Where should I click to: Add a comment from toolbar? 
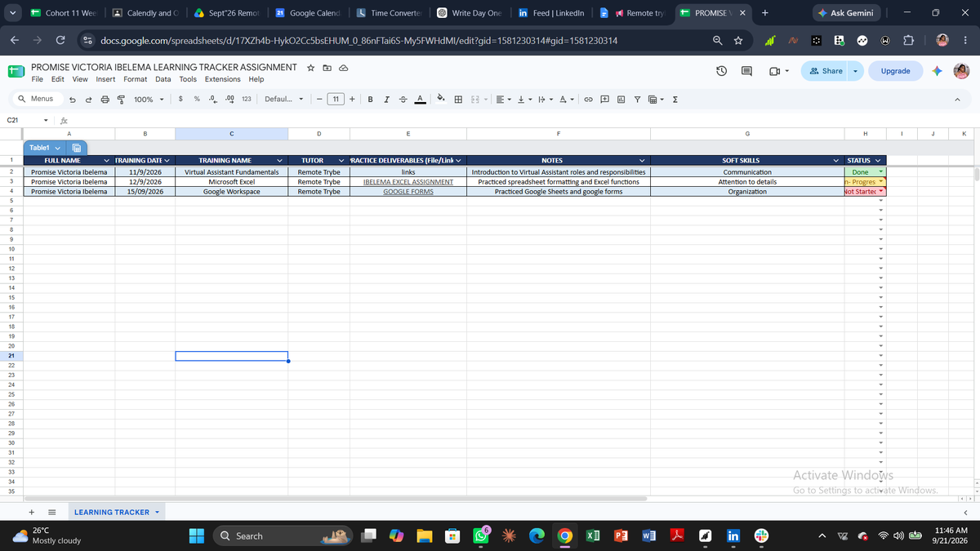pyautogui.click(x=604, y=99)
